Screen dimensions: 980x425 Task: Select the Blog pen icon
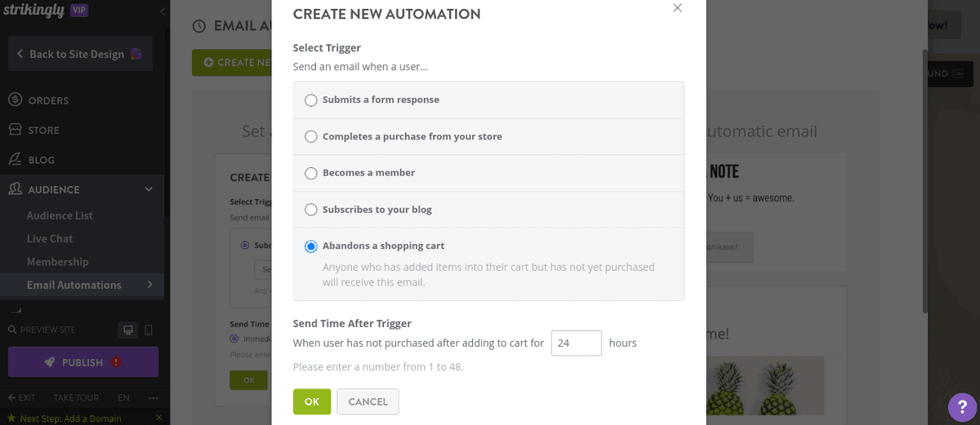[x=15, y=159]
